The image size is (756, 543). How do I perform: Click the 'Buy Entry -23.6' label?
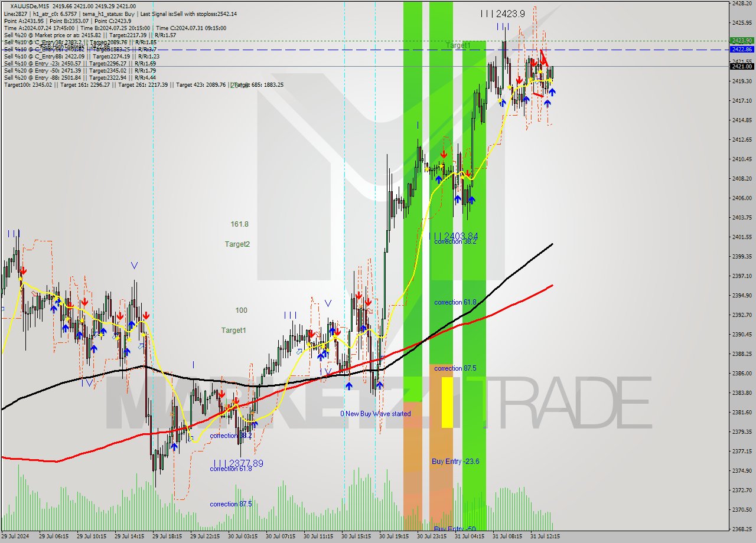click(x=455, y=462)
